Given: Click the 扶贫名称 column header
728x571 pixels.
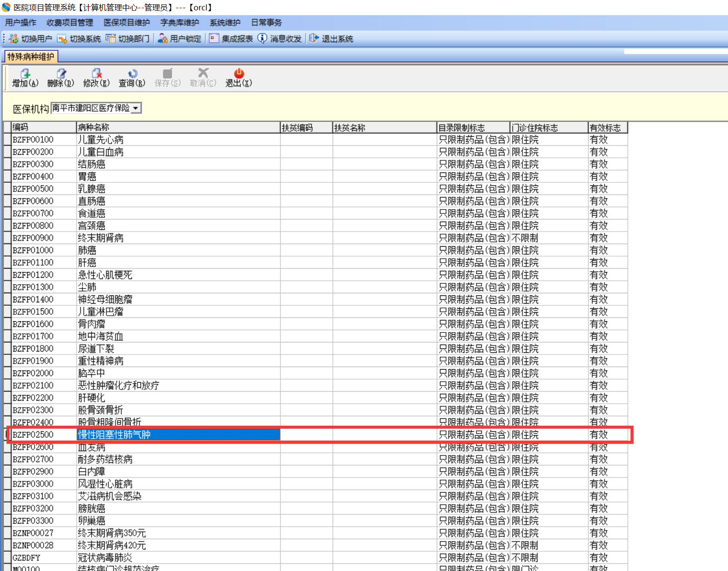Looking at the screenshot, I should (x=385, y=128).
